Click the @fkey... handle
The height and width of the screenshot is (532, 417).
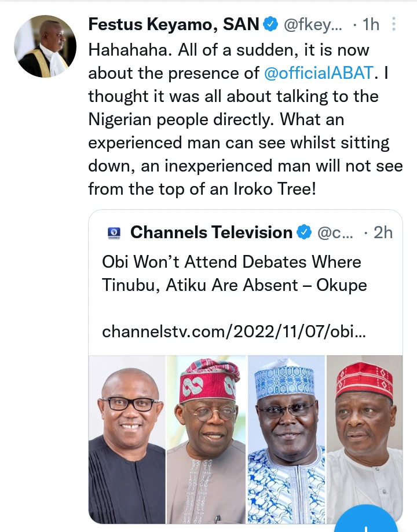tap(313, 24)
